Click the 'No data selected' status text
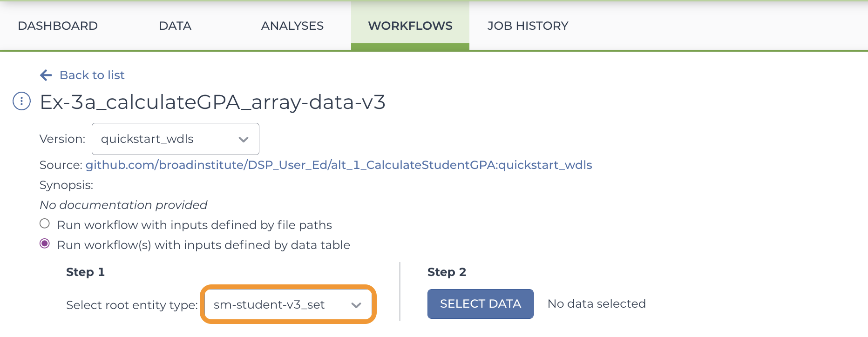Image resolution: width=868 pixels, height=337 pixels. [x=597, y=303]
